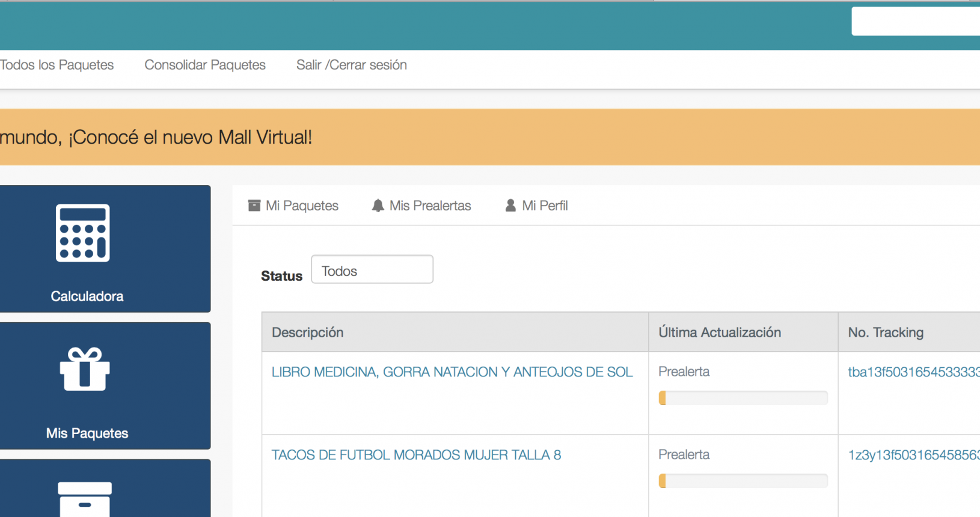Click the bell icon beside Mis Prealertas

(x=378, y=206)
